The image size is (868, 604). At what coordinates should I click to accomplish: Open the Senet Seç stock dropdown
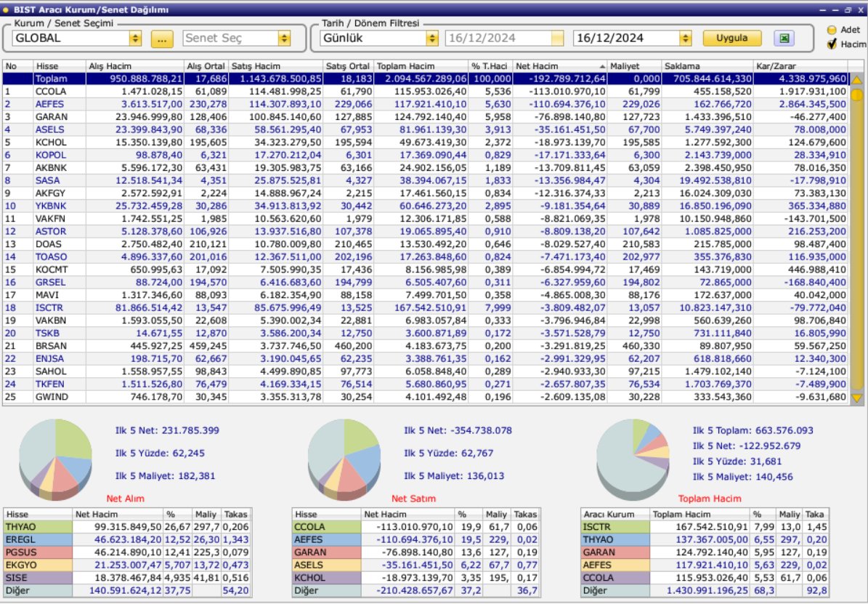click(284, 39)
